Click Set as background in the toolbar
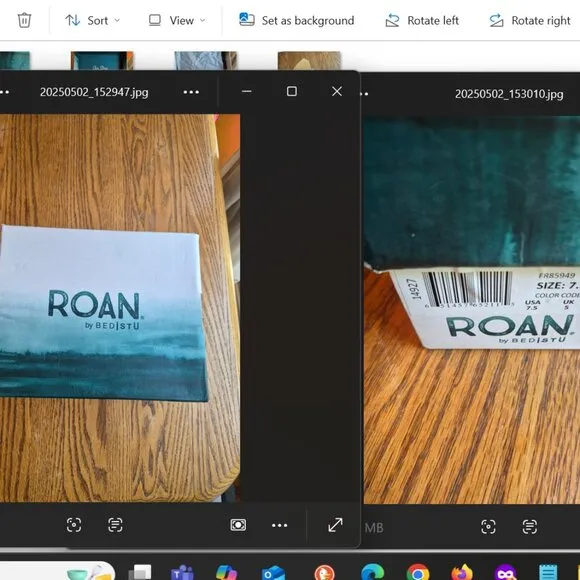 pos(297,20)
